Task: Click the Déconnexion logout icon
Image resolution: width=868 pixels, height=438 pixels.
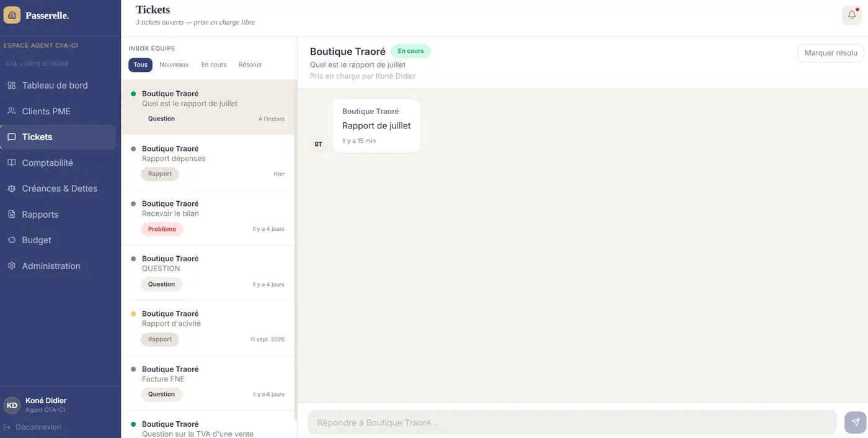Action: pos(7,427)
